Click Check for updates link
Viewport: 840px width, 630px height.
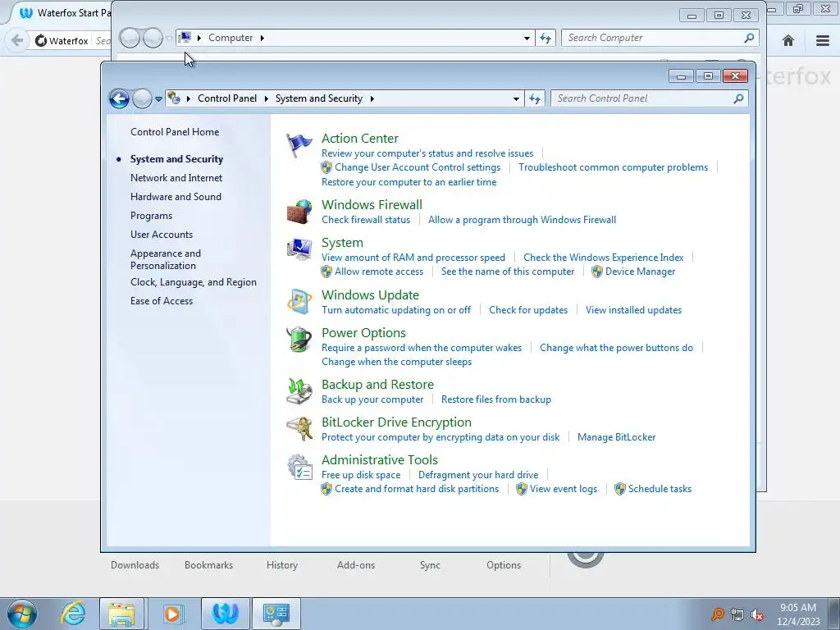[x=528, y=310]
